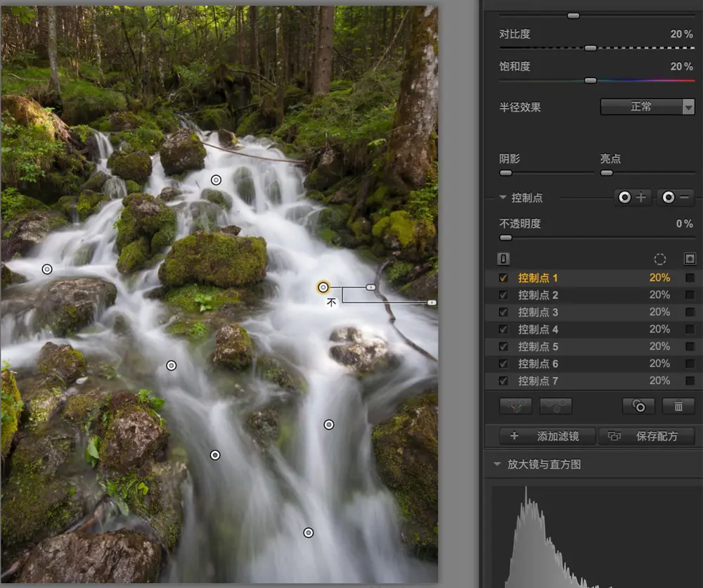
Task: Select the orange highlighted control point on the image
Action: coord(323,287)
